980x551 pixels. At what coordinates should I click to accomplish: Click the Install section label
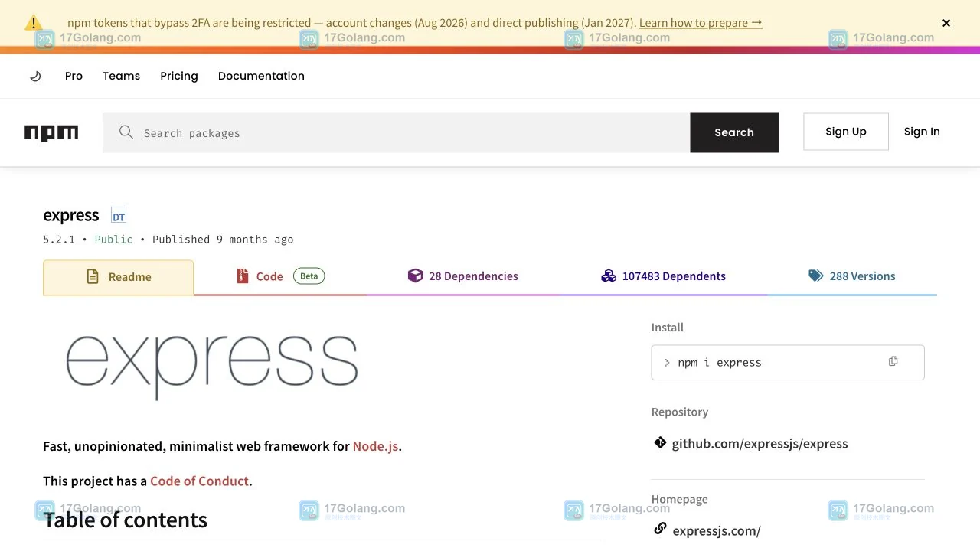click(668, 328)
